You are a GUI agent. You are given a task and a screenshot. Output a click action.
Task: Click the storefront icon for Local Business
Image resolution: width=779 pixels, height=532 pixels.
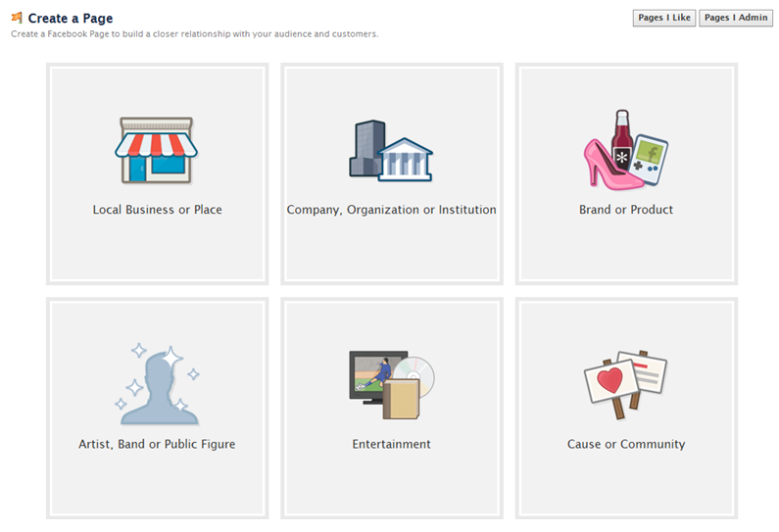pyautogui.click(x=157, y=151)
